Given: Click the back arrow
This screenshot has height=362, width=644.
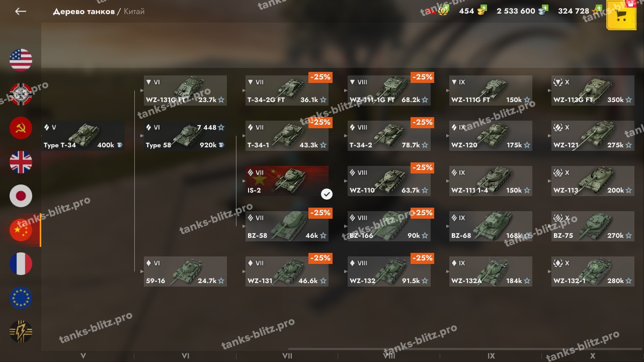Looking at the screenshot, I should [21, 11].
